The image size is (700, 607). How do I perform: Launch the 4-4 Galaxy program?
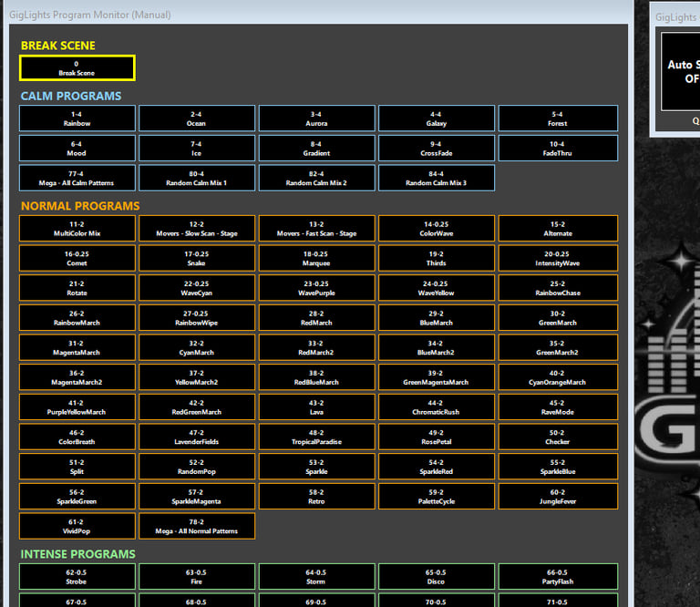click(x=437, y=118)
